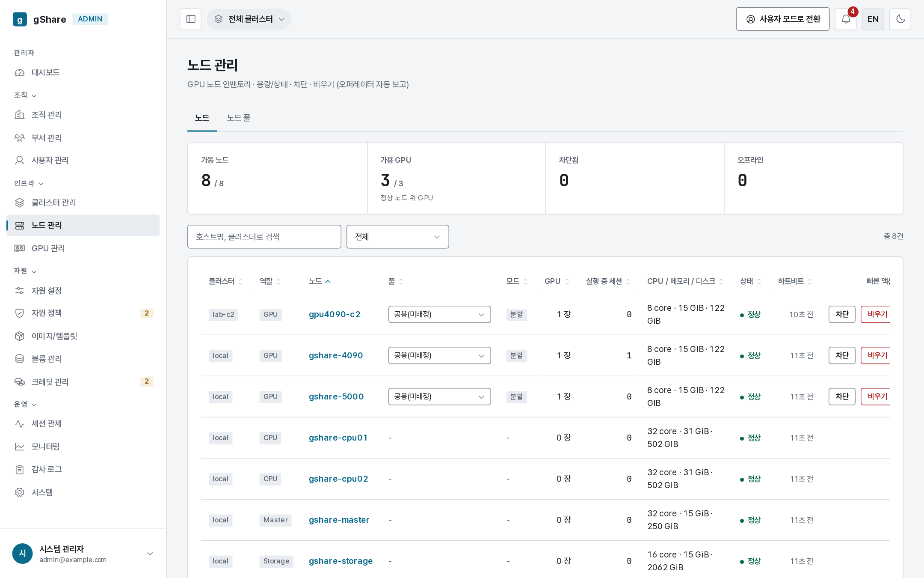This screenshot has width=924, height=578.
Task: Collapse the 인프라 sidebar section
Action: 29,183
